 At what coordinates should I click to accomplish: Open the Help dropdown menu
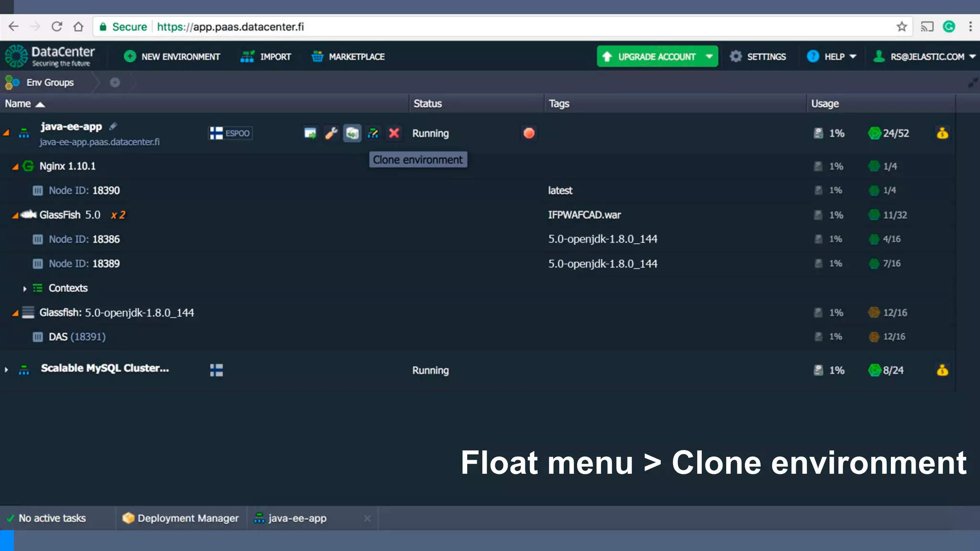coord(832,56)
